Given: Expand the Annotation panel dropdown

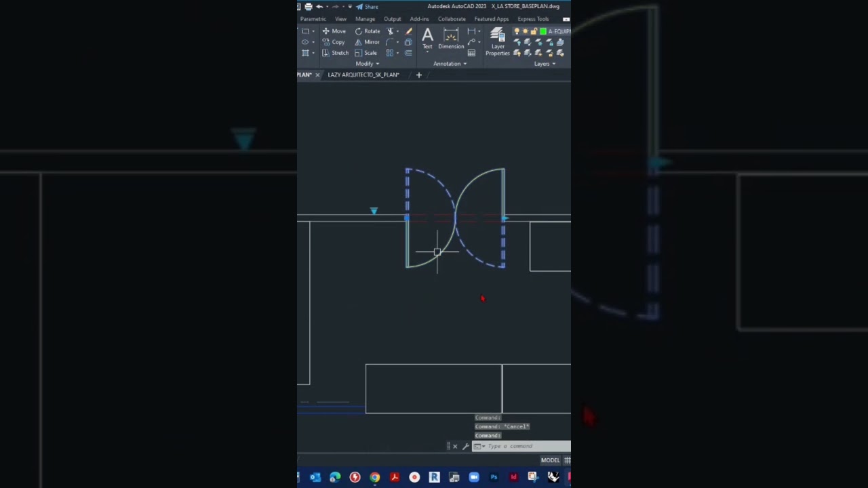Looking at the screenshot, I should (451, 64).
